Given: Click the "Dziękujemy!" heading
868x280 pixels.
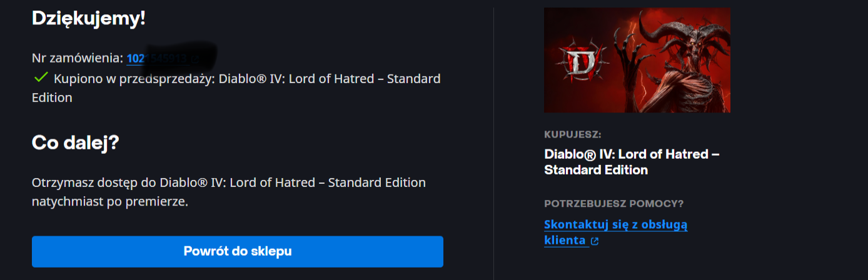Looking at the screenshot, I should tap(88, 17).
